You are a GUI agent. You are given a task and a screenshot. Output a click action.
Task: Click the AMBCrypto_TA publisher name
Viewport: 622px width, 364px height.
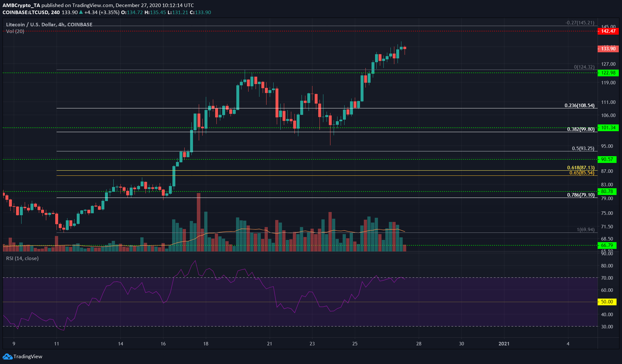(x=21, y=5)
